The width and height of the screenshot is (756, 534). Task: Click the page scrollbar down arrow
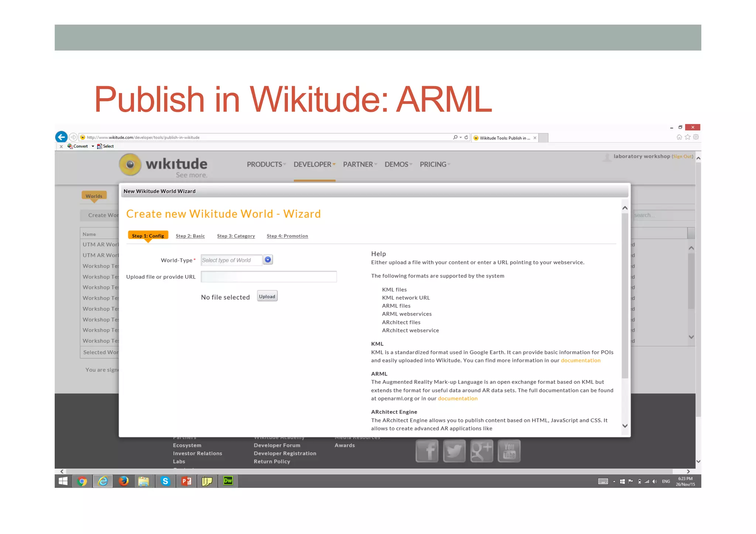click(x=698, y=461)
